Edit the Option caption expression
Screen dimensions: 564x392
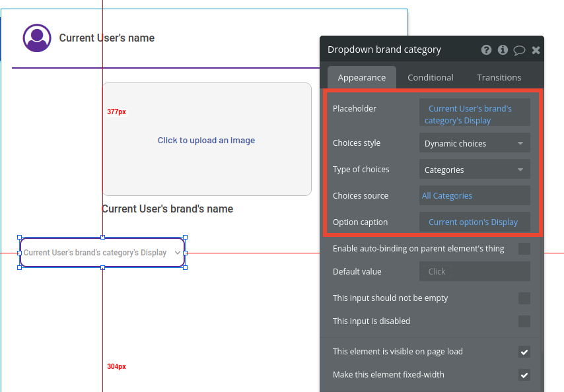[x=474, y=222]
